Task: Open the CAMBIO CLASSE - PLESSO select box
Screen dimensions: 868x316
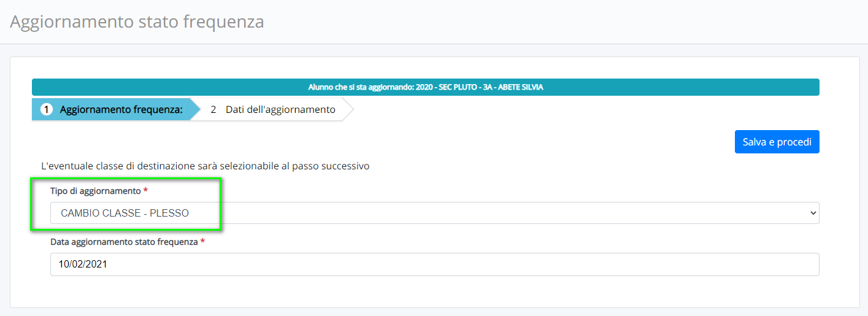Action: pos(434,213)
